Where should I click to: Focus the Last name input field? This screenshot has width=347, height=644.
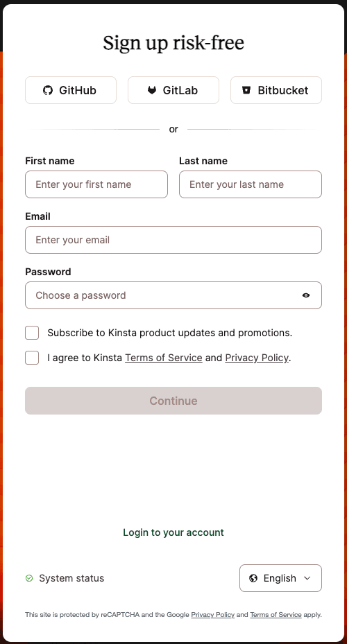tap(251, 184)
